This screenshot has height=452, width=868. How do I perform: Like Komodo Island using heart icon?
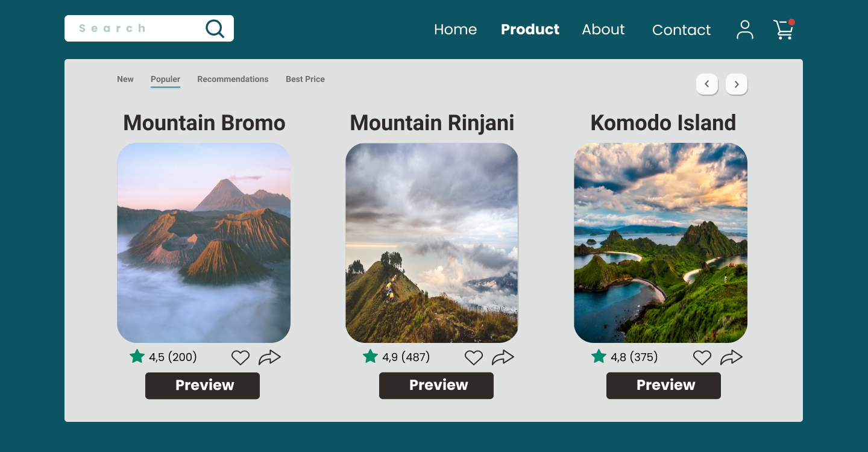(702, 358)
